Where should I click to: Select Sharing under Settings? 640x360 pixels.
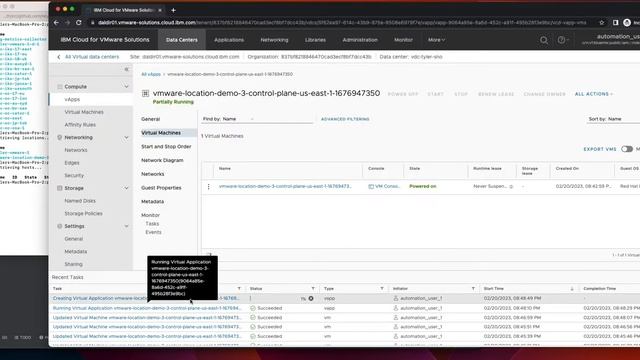coord(73,264)
